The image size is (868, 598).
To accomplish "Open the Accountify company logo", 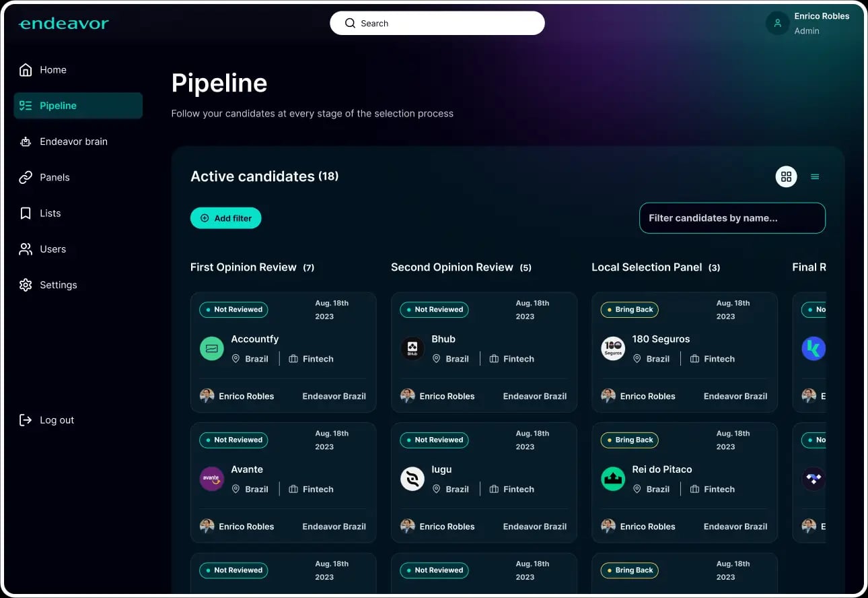I will (x=211, y=348).
